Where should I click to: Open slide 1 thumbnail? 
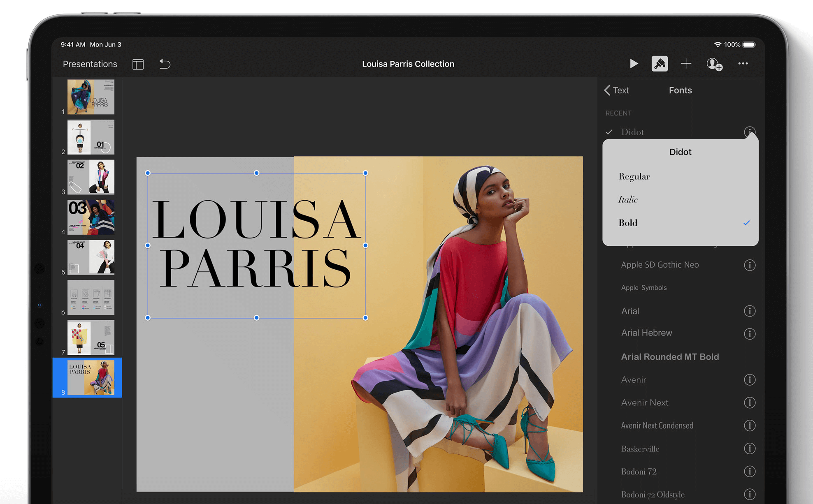click(x=91, y=97)
